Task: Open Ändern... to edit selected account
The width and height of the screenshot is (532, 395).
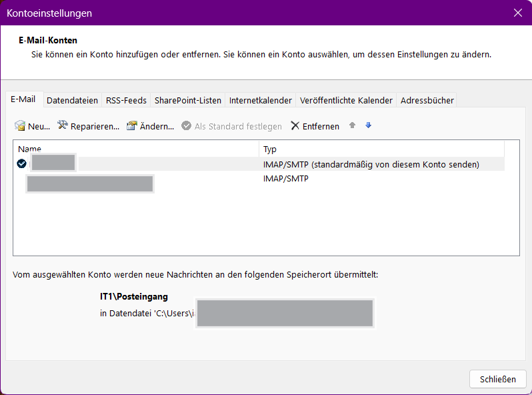Action: (132, 126)
